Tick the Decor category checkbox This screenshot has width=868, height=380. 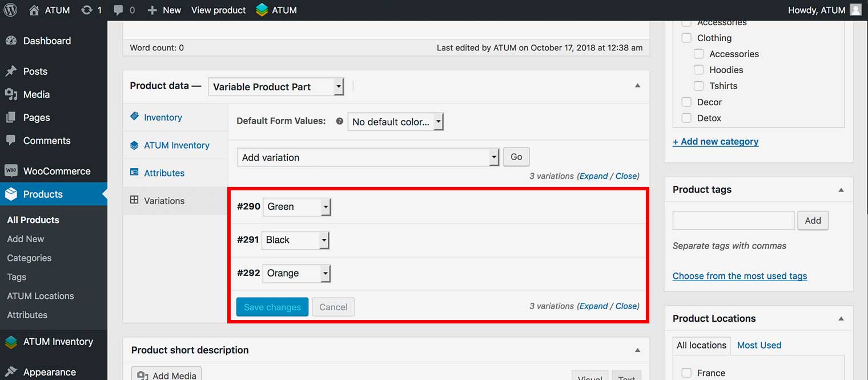pyautogui.click(x=686, y=102)
